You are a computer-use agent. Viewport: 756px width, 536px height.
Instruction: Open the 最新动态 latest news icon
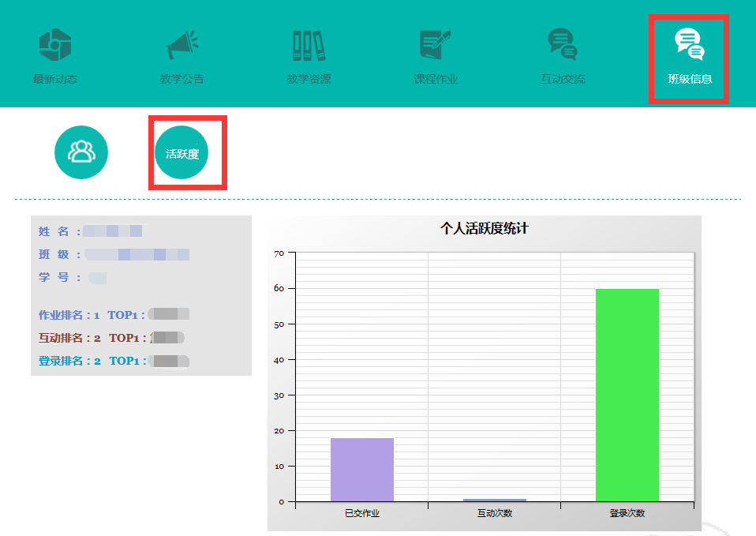click(55, 45)
